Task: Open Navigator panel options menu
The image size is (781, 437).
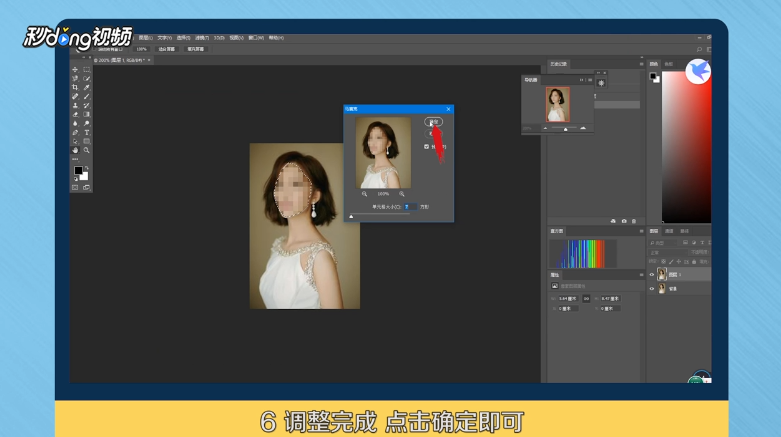Action: pyautogui.click(x=590, y=80)
